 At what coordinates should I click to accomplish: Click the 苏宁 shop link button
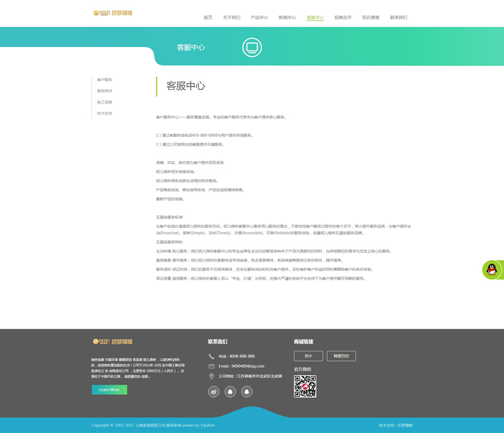(x=308, y=356)
